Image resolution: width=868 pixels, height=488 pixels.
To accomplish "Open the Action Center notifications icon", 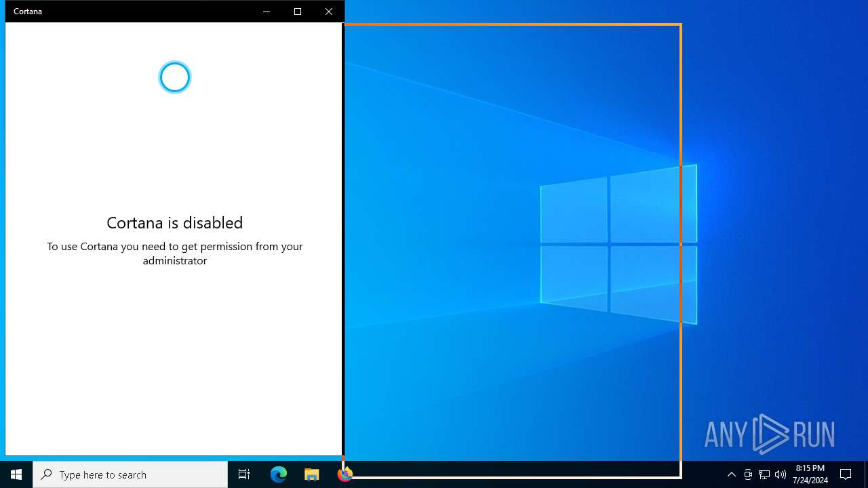I will coord(846,474).
